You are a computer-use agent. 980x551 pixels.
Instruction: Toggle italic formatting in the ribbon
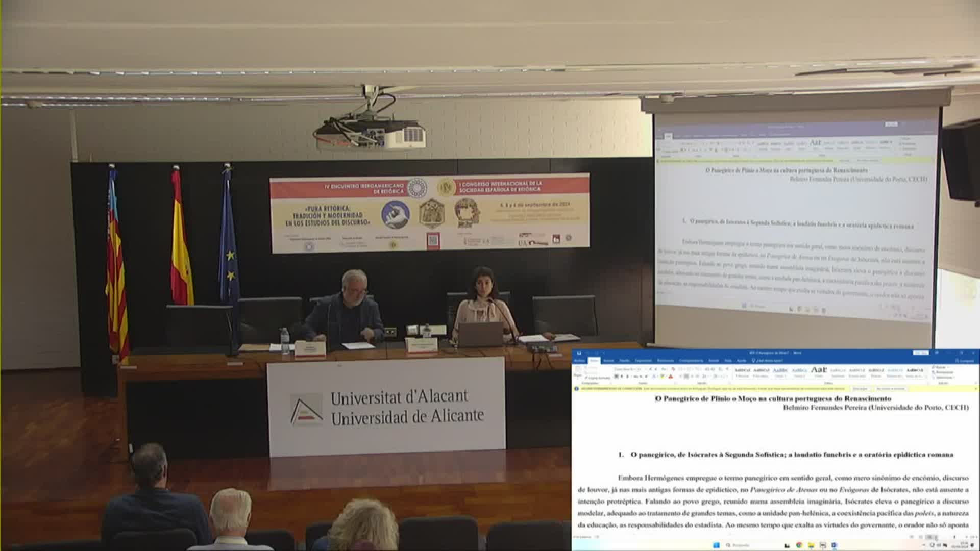(x=622, y=377)
